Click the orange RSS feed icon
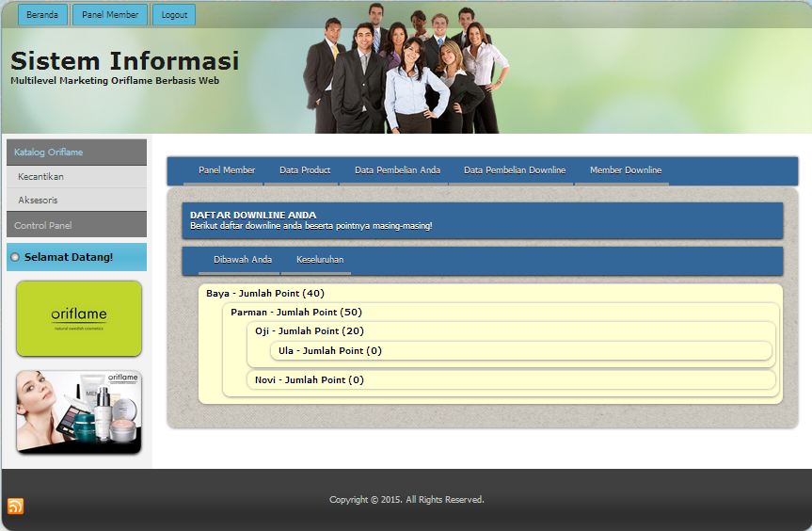 (15, 506)
